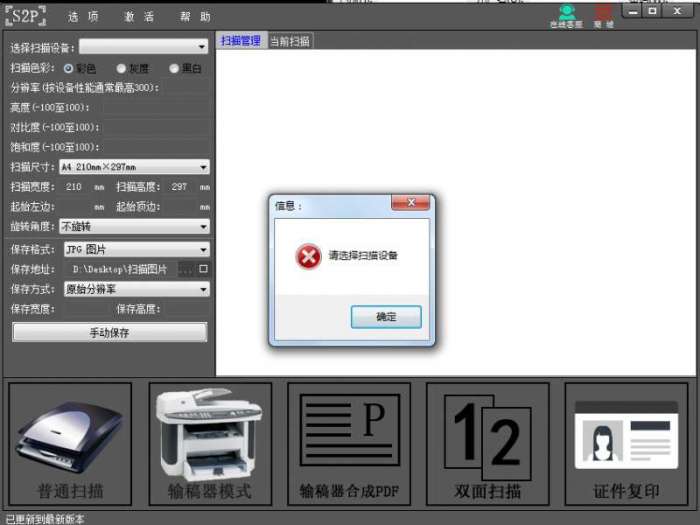Click the 起始左边 input field

click(x=76, y=207)
